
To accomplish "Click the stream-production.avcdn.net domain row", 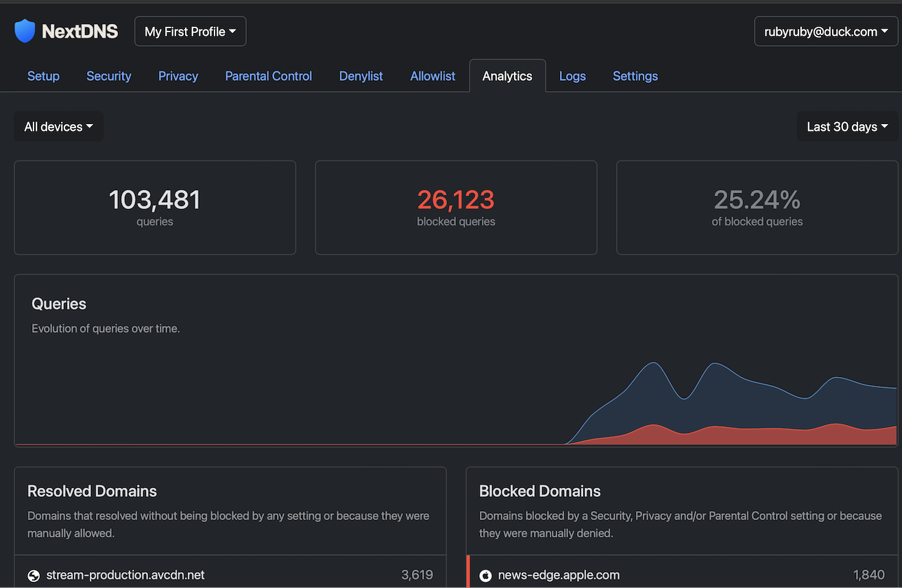I will click(x=230, y=575).
